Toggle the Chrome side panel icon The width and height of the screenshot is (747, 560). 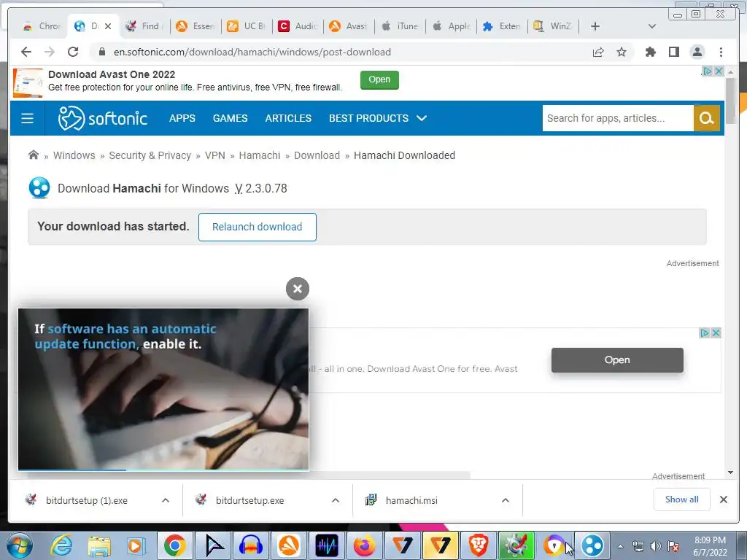(673, 52)
